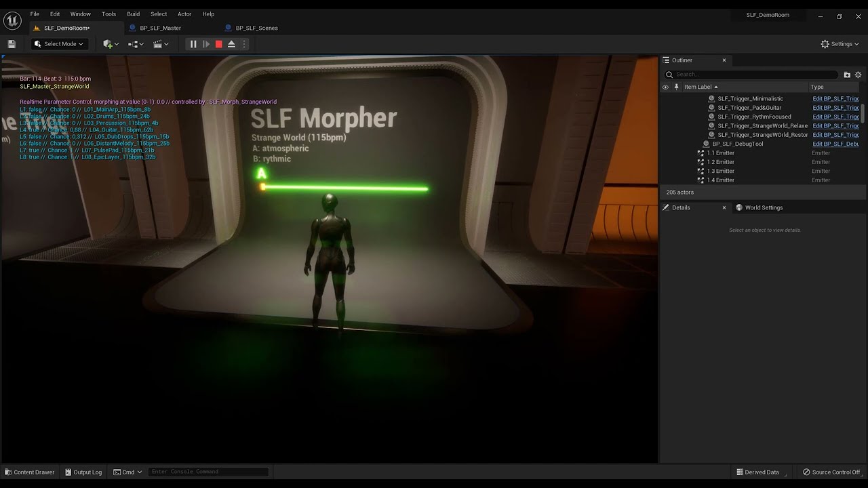Viewport: 868px width, 488px height.
Task: Select the 1.4 Emitter row
Action: tap(721, 180)
